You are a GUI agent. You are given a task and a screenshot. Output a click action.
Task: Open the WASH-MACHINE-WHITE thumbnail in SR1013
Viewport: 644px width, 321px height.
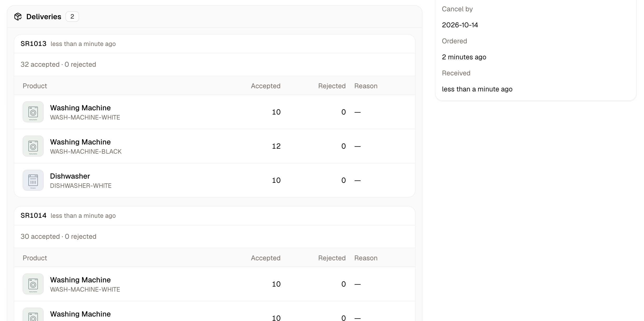point(33,112)
